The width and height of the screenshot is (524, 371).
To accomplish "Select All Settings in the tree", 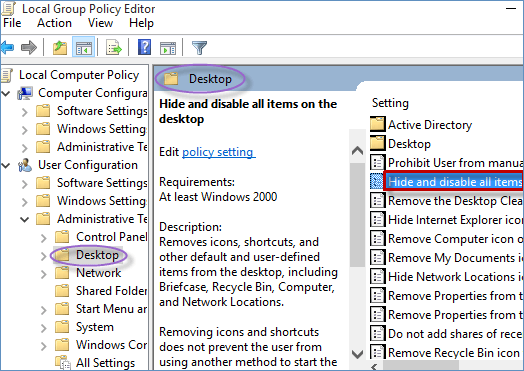I will tap(105, 363).
